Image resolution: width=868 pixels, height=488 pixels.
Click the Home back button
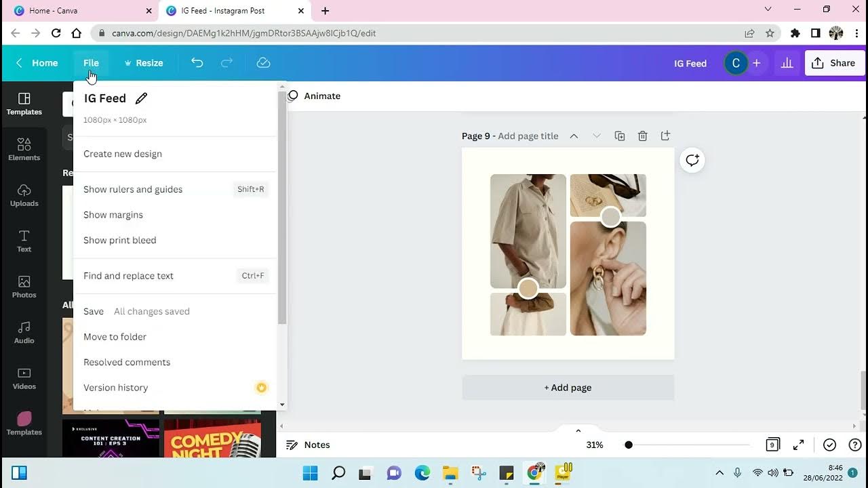[37, 62]
